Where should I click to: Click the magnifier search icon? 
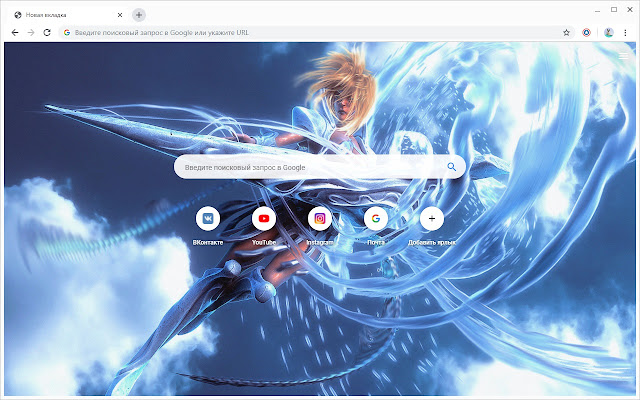click(451, 167)
